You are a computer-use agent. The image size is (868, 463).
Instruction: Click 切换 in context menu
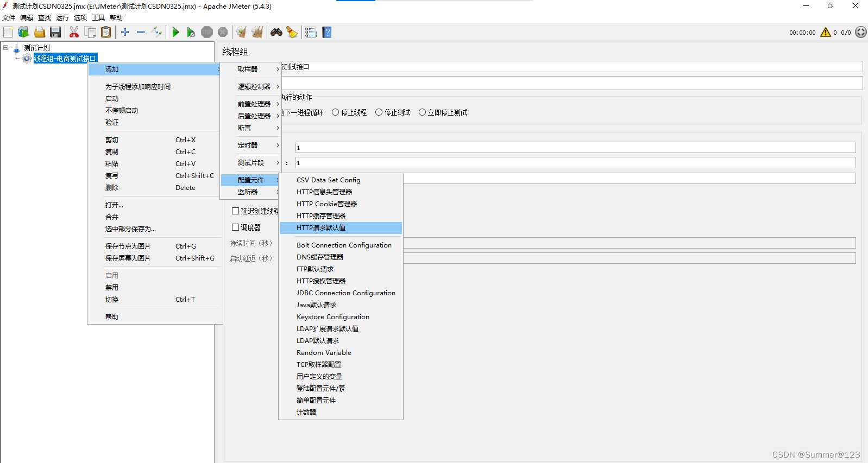pos(155,300)
